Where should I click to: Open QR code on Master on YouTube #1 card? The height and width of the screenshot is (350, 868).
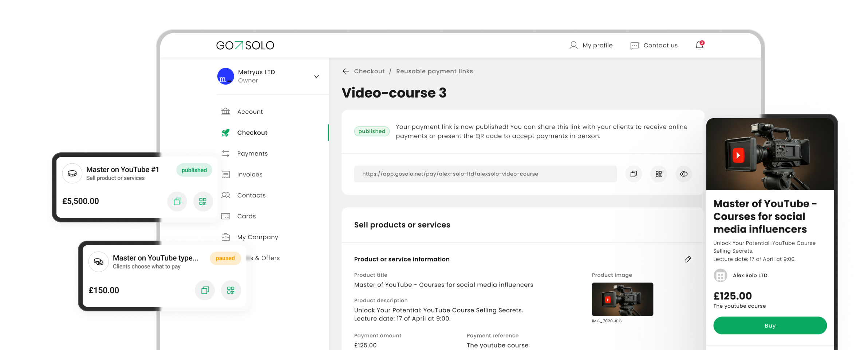(x=203, y=201)
